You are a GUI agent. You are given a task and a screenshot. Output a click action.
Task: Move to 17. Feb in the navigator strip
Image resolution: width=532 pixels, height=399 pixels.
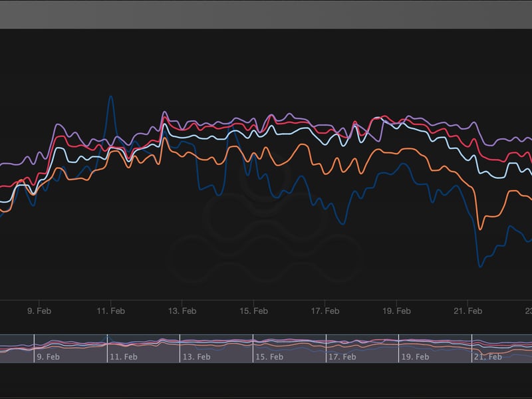tap(342, 356)
